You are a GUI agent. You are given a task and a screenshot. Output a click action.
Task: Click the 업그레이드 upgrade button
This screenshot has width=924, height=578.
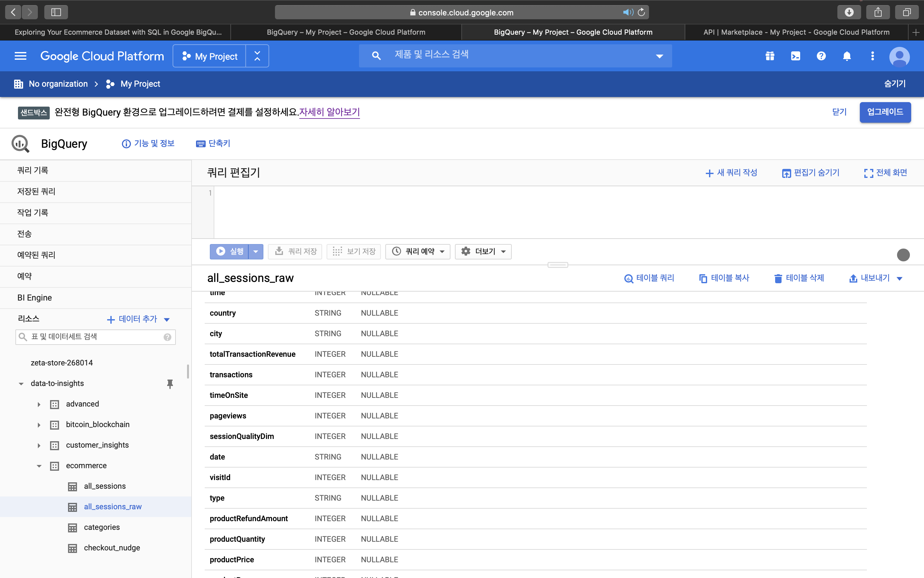point(885,112)
